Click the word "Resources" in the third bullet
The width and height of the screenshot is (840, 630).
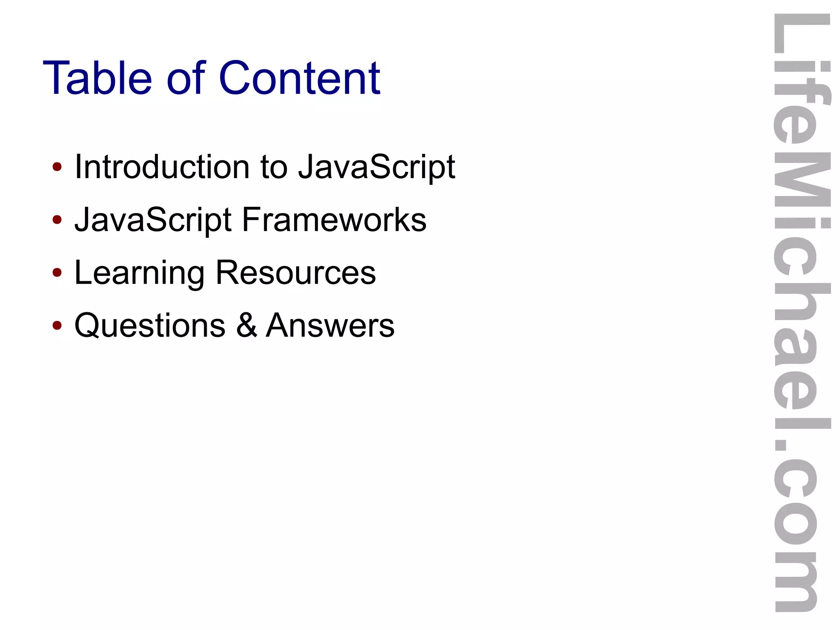(x=296, y=273)
